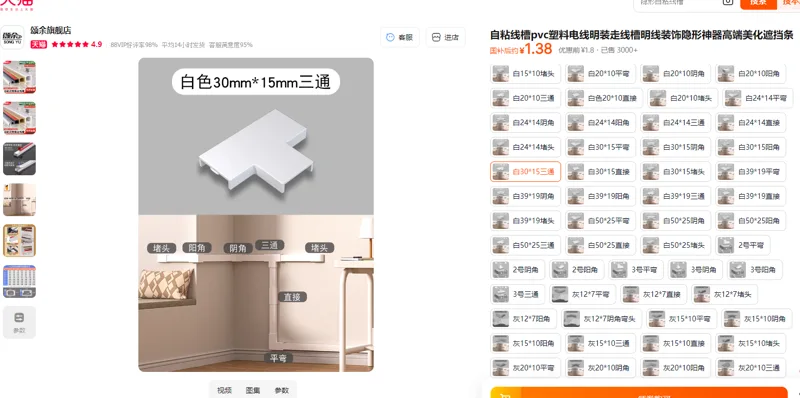The image size is (800, 398).
Task: Pick the 灰15*10平弯 variant option
Action: tap(681, 319)
